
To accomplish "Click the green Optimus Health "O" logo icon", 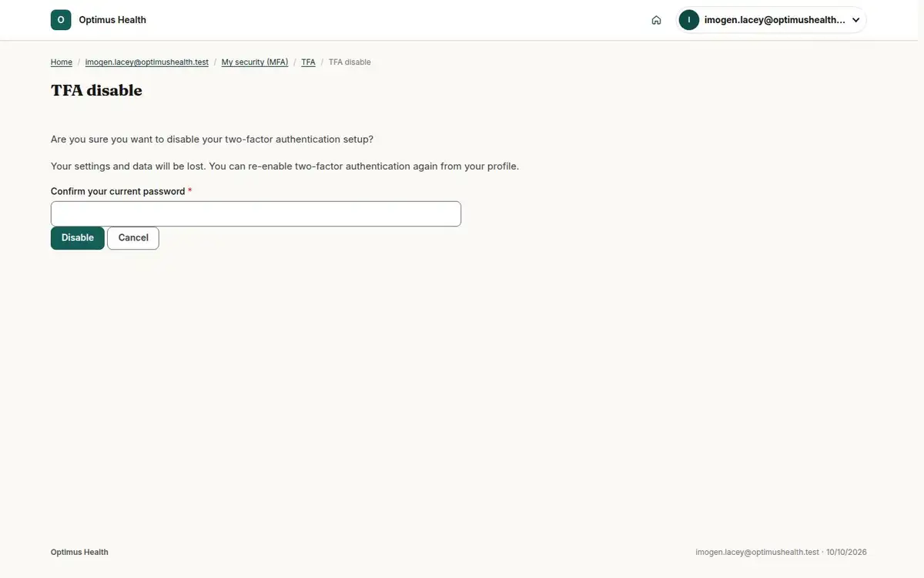I will (61, 20).
